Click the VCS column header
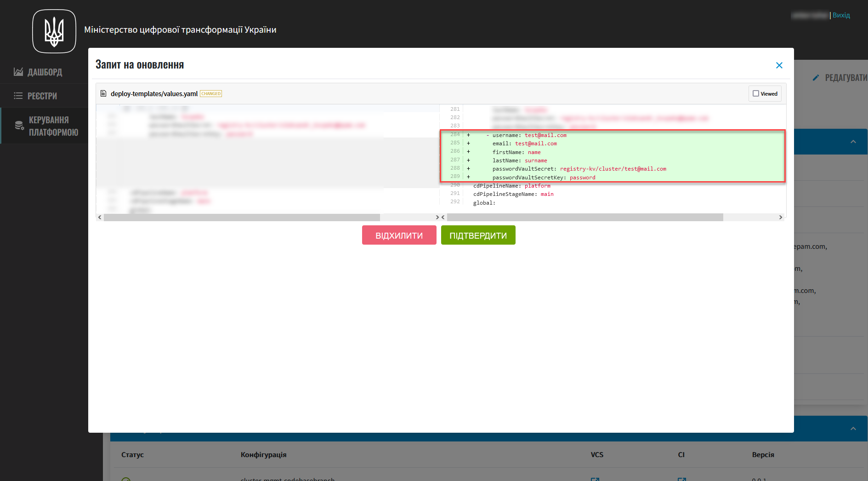 (597, 454)
